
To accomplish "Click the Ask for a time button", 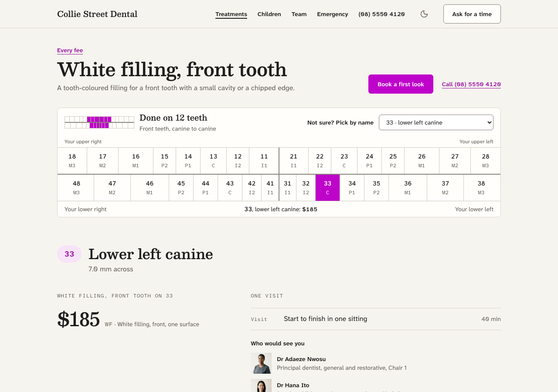I will [x=472, y=14].
